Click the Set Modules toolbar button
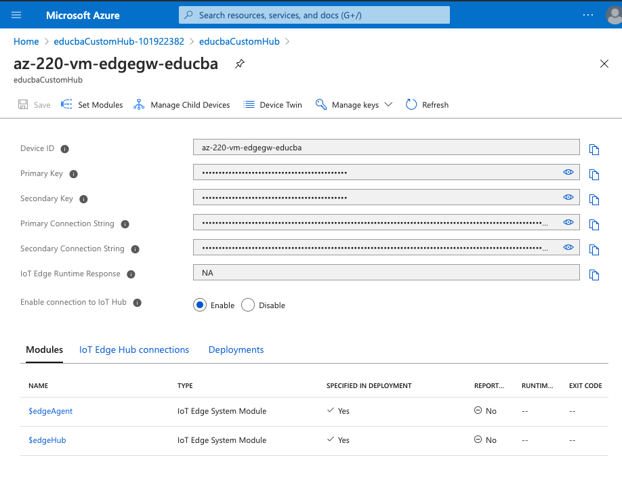This screenshot has height=484, width=622. click(x=92, y=105)
